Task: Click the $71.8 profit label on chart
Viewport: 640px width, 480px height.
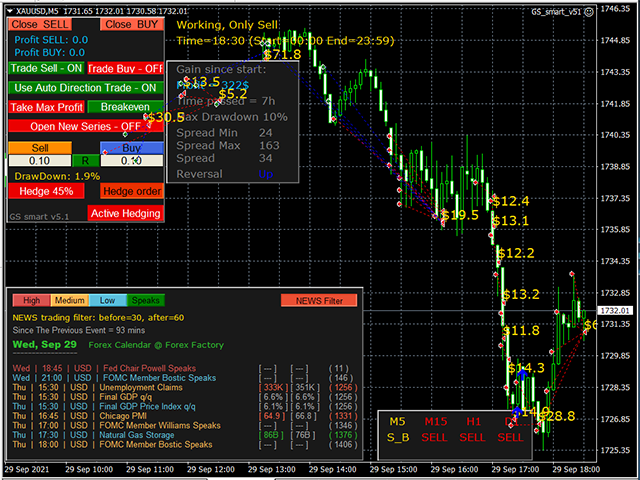Action: click(282, 54)
